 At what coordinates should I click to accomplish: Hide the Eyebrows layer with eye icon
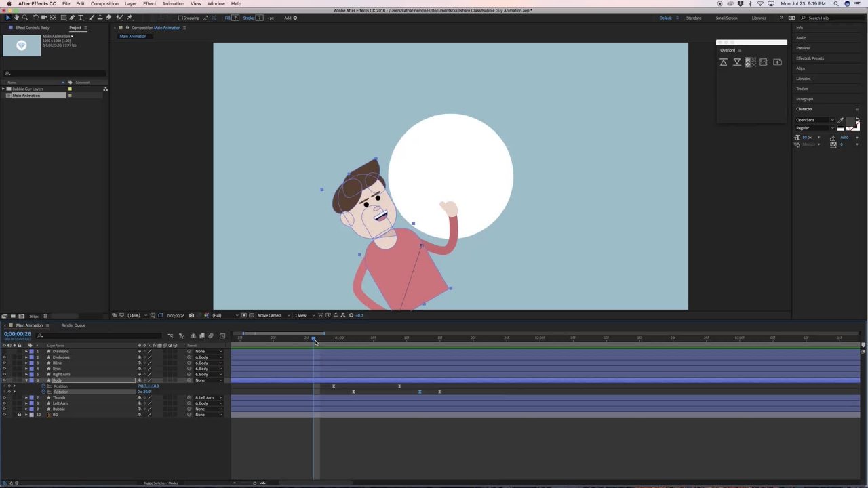click(4, 357)
